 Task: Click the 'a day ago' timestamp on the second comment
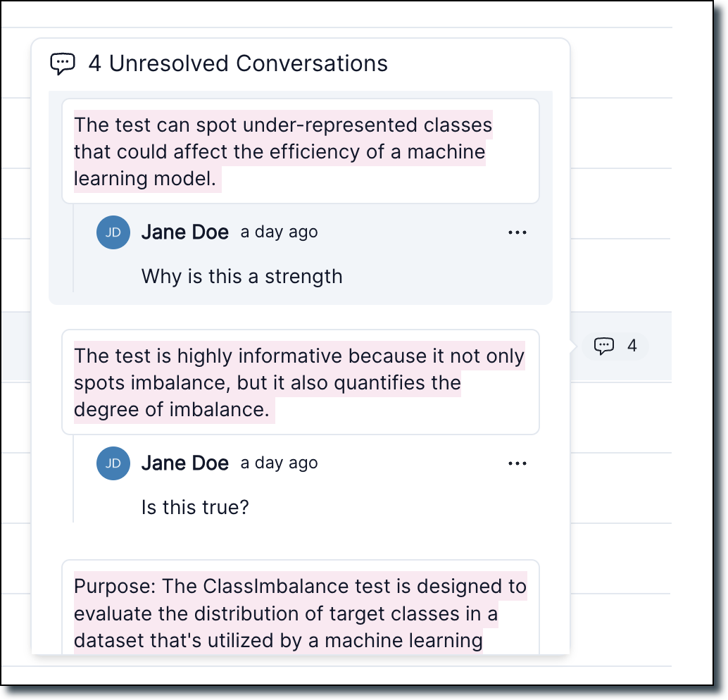[279, 463]
